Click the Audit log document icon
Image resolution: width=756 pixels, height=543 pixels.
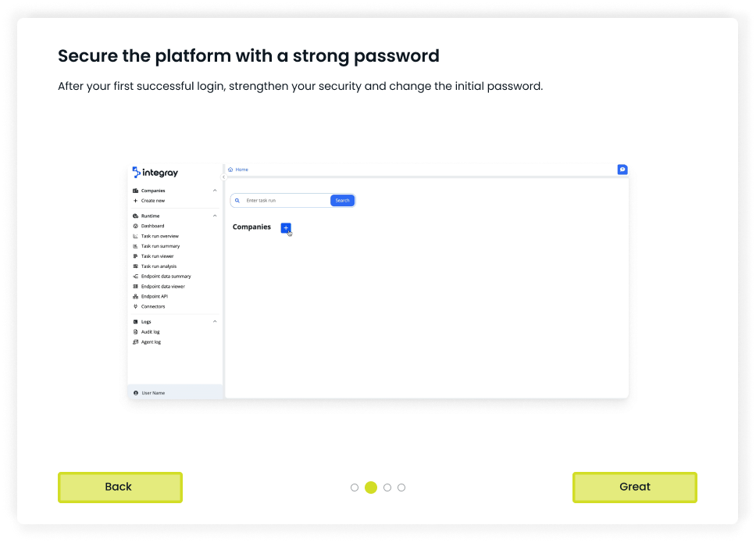(x=136, y=332)
